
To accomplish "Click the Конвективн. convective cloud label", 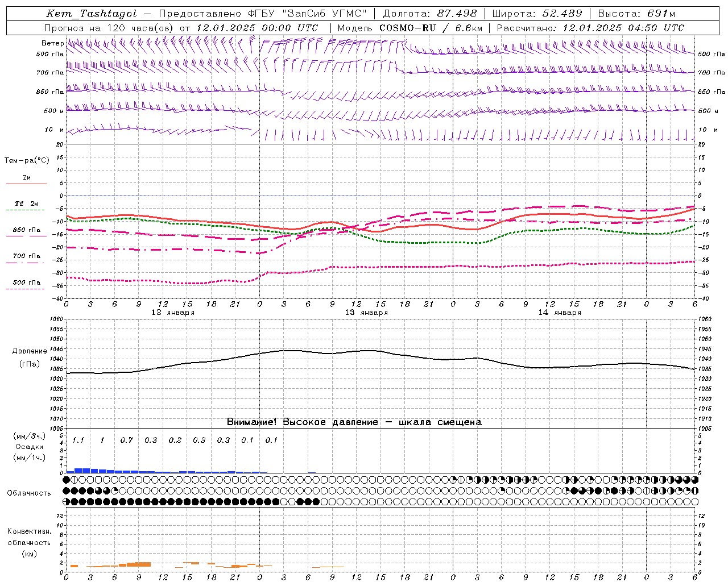I will [29, 531].
